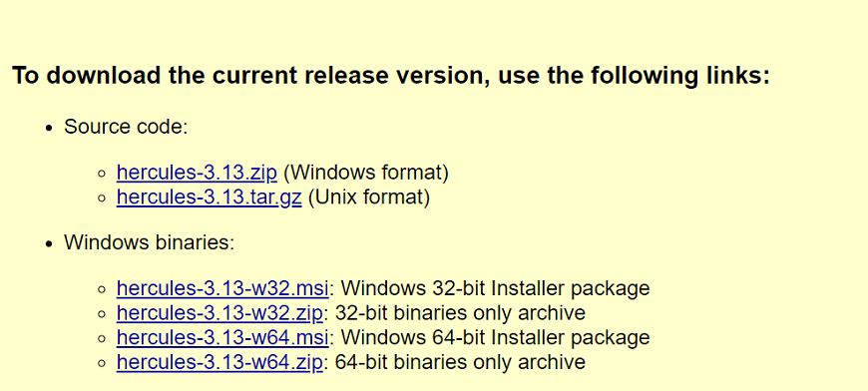
Task: Click the 'Source code:' list label
Action: [127, 127]
